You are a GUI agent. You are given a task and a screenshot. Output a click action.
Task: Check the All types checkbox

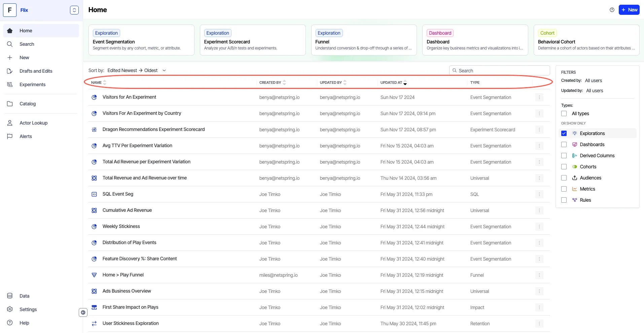click(564, 113)
